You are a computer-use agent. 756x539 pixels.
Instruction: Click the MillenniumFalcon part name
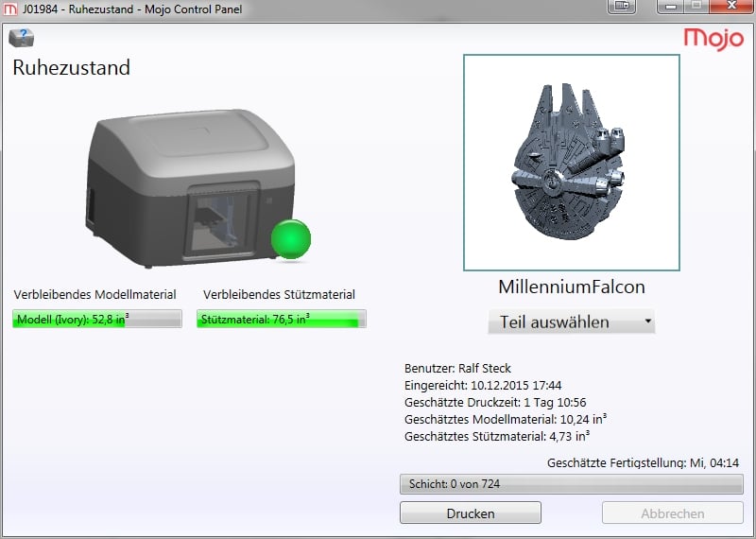[572, 287]
